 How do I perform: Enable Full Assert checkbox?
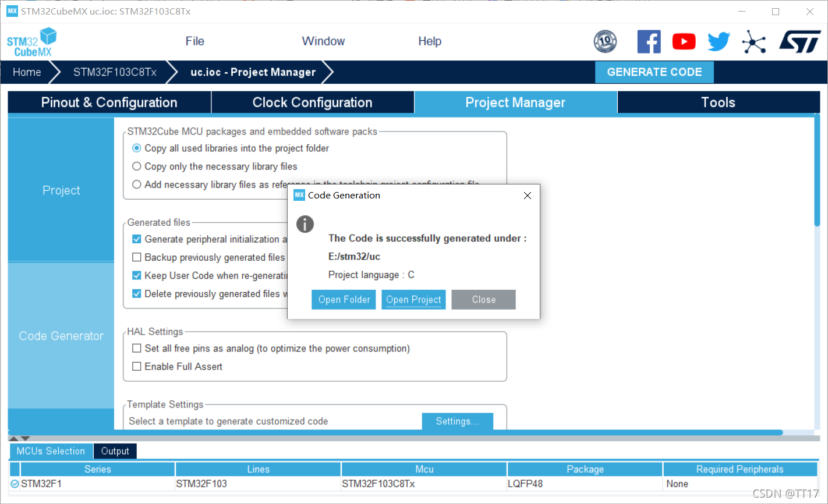136,367
